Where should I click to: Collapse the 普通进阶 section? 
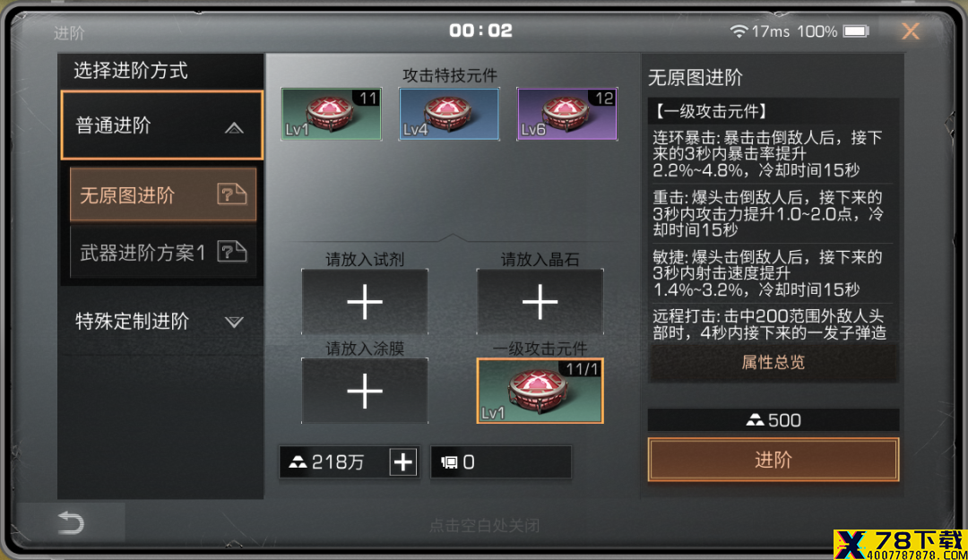pyautogui.click(x=161, y=125)
